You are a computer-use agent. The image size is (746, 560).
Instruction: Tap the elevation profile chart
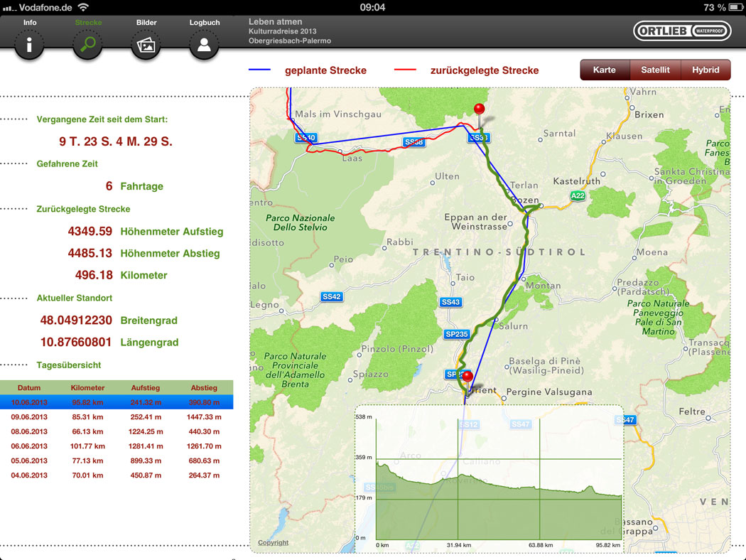click(x=490, y=479)
